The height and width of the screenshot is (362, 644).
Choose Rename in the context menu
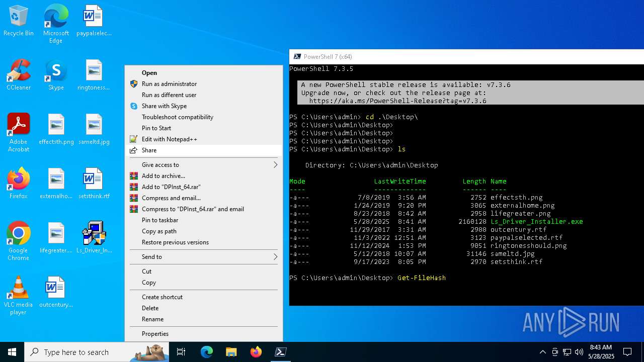[x=204, y=319]
